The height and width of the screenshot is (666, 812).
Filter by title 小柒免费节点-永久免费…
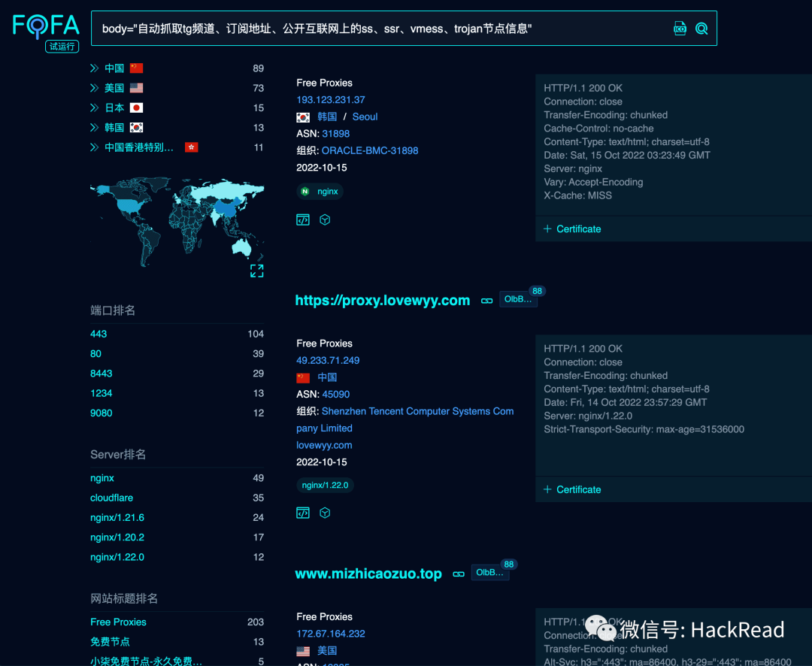[x=146, y=661]
